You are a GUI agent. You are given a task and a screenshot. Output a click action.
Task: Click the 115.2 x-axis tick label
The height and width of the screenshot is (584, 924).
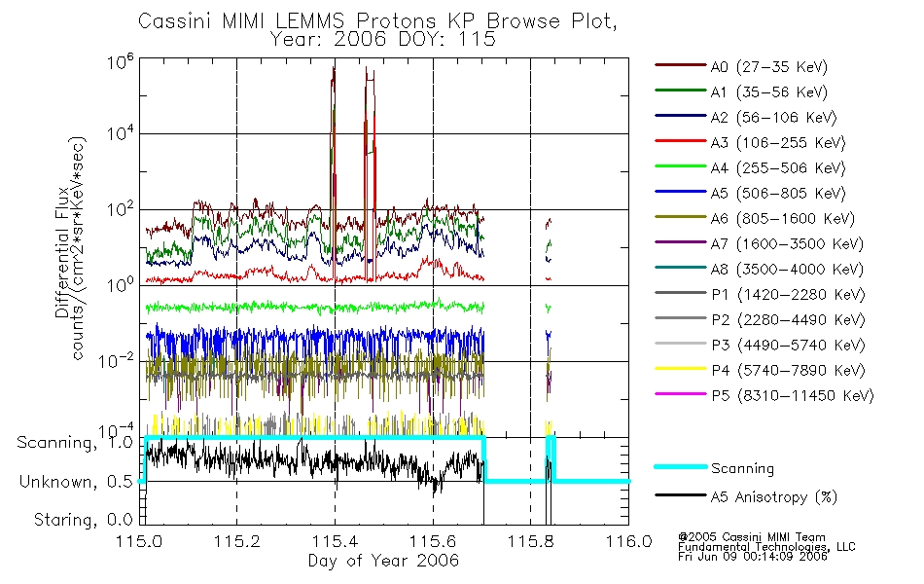coord(237,541)
